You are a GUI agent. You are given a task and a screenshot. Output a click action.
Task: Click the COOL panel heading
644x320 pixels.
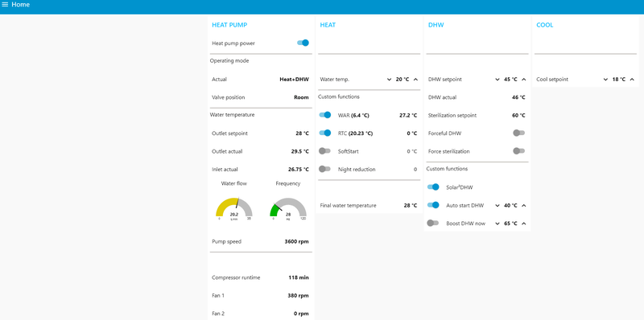[545, 25]
